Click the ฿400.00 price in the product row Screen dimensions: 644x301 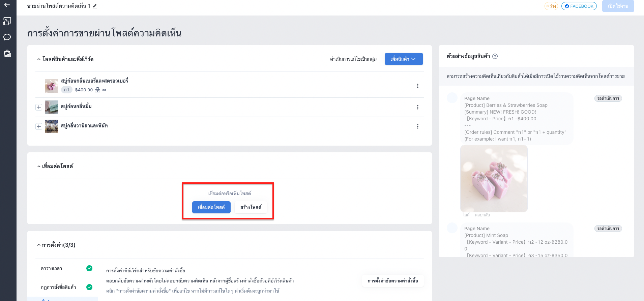(x=84, y=90)
